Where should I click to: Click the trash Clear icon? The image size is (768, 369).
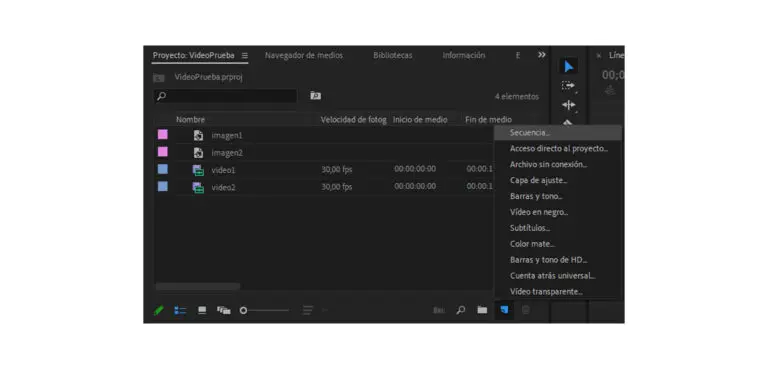[x=526, y=310]
